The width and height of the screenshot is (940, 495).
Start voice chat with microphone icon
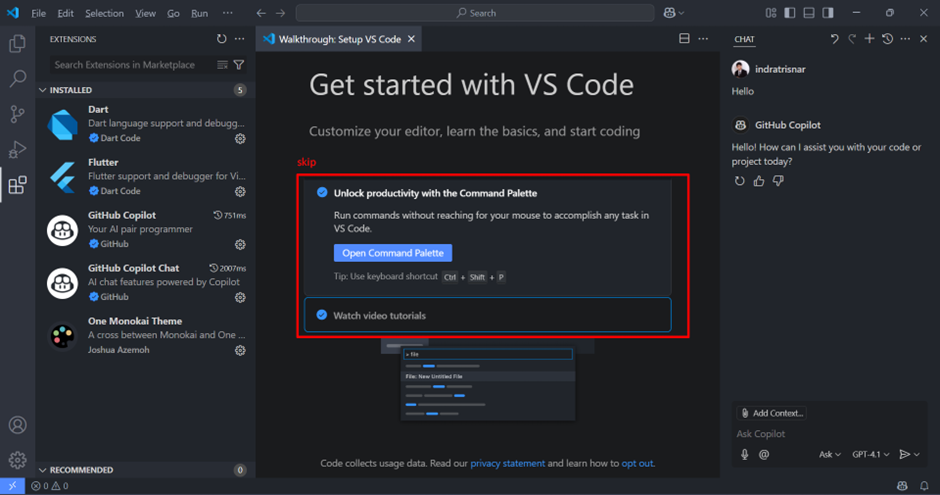click(745, 454)
